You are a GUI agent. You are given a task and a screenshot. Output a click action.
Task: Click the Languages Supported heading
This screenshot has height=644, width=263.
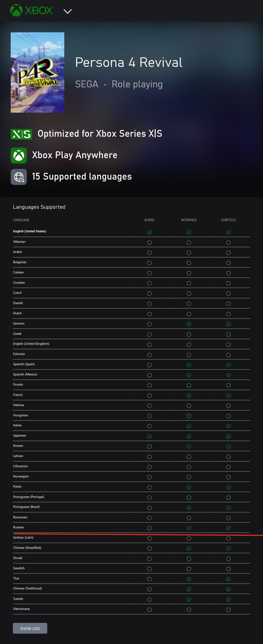(39, 207)
